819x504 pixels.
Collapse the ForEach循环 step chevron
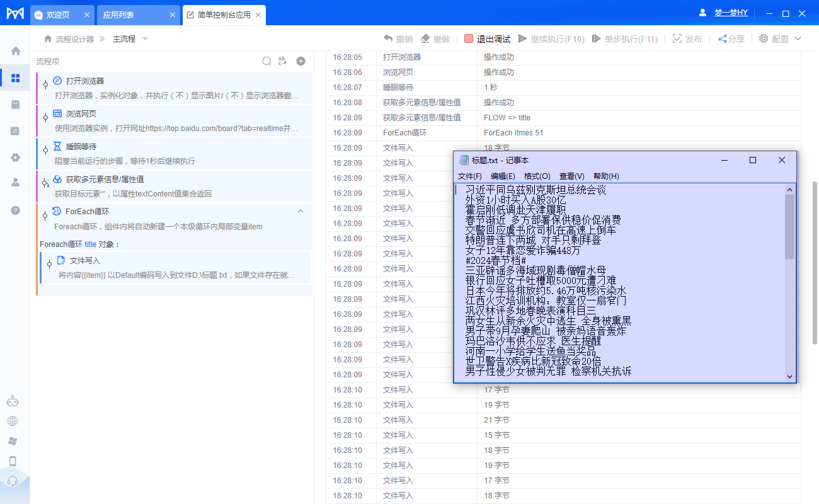click(x=301, y=211)
